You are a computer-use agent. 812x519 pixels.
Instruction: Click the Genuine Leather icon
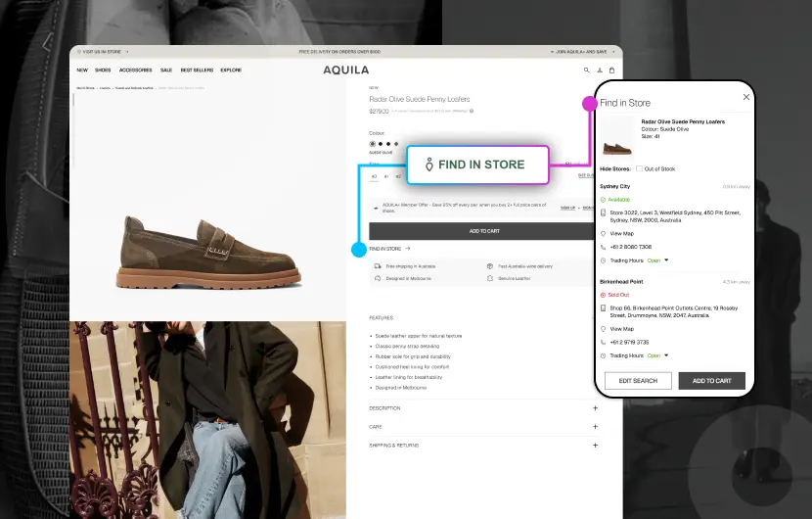pos(490,278)
